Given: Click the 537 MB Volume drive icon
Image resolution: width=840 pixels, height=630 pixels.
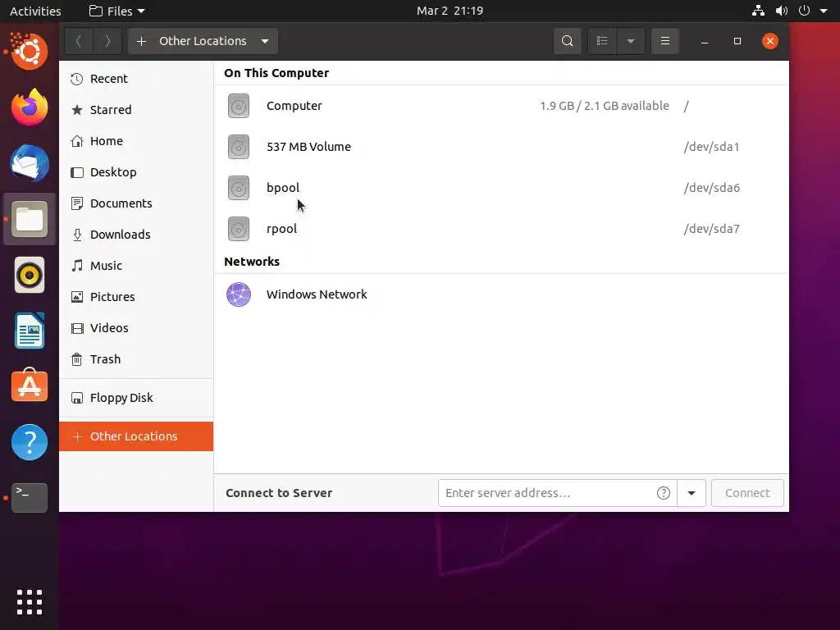Looking at the screenshot, I should [239, 147].
